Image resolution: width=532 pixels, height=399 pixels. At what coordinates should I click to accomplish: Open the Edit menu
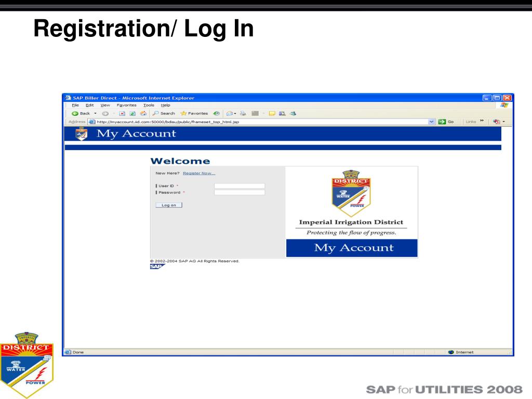coord(89,105)
